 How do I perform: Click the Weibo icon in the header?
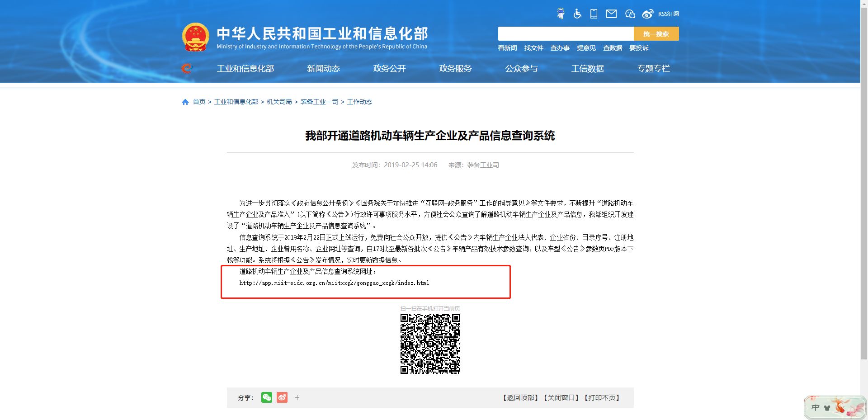[648, 14]
